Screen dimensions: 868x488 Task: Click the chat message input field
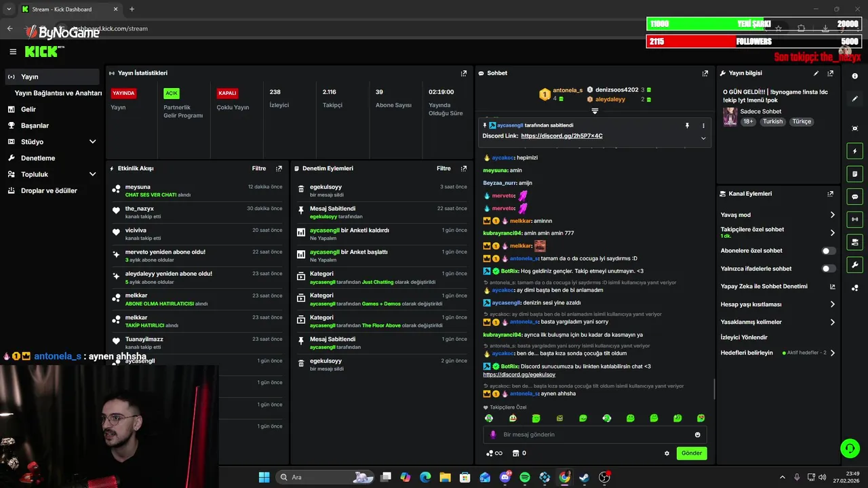point(595,434)
